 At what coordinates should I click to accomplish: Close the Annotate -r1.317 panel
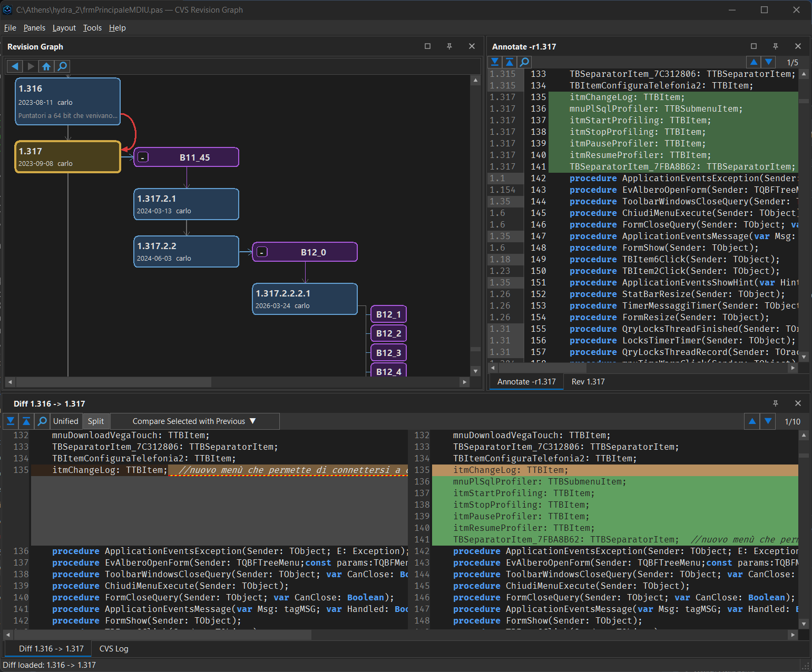[798, 46]
